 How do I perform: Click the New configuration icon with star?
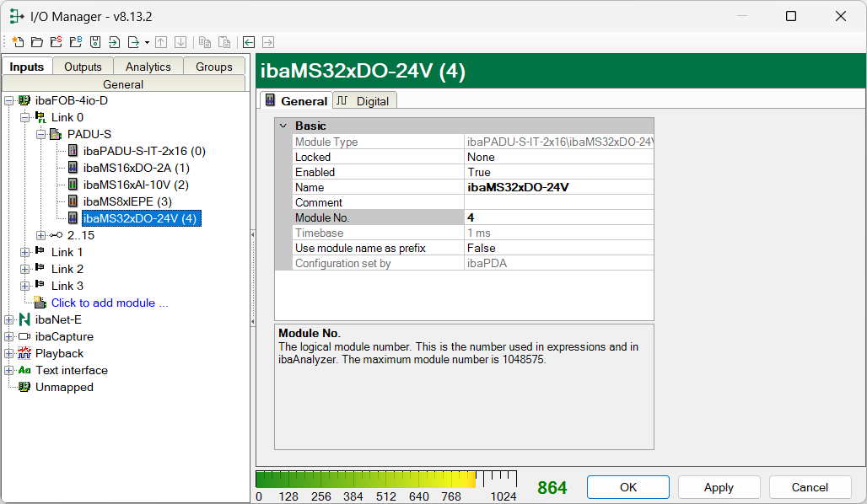[18, 42]
